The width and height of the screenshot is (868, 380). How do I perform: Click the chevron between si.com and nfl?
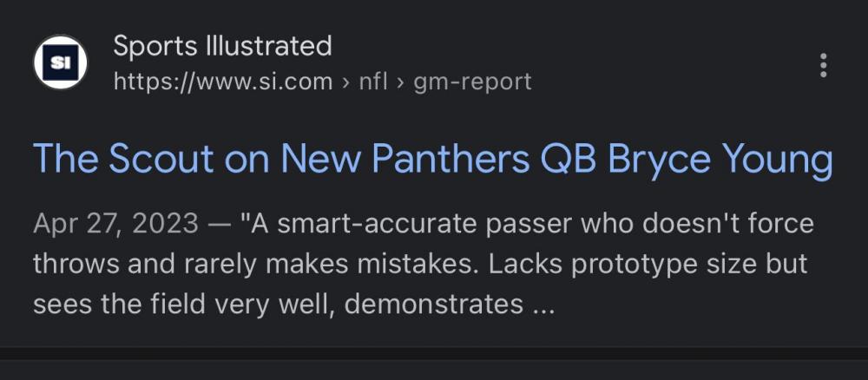pyautogui.click(x=345, y=82)
